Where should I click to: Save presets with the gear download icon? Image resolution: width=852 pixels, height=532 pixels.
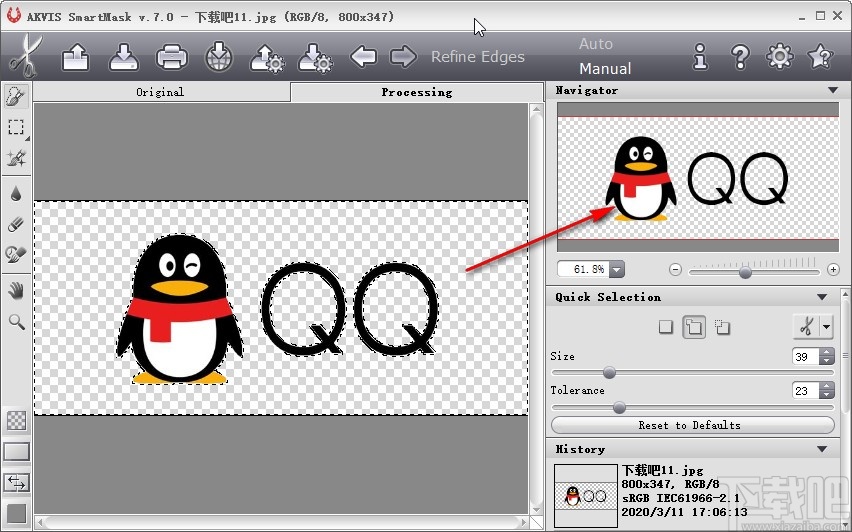(x=315, y=58)
